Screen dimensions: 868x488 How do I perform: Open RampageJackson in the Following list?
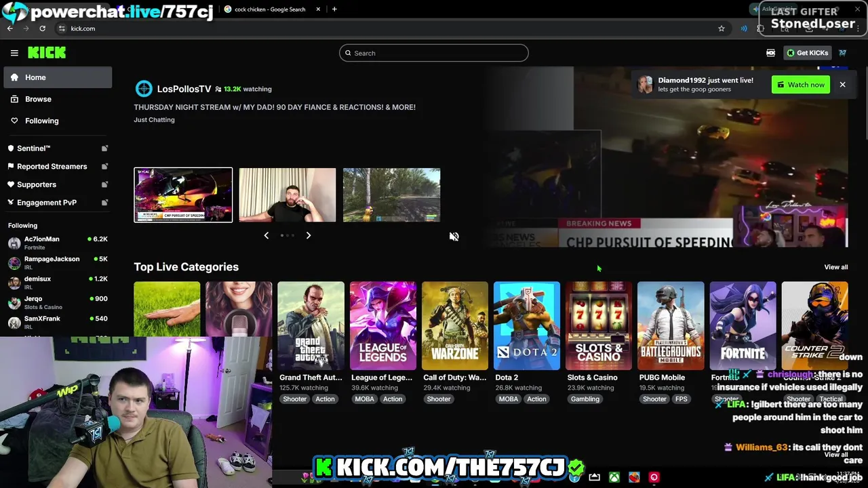click(58, 263)
